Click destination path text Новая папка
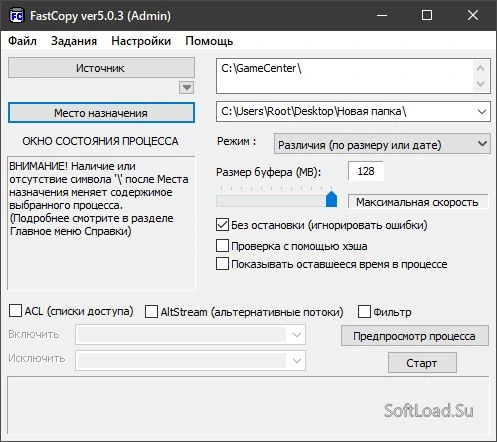Image resolution: width=497 pixels, height=442 pixels. tap(370, 111)
